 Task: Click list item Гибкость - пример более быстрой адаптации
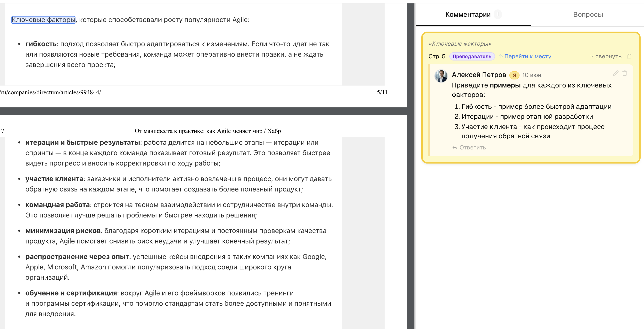(x=536, y=106)
